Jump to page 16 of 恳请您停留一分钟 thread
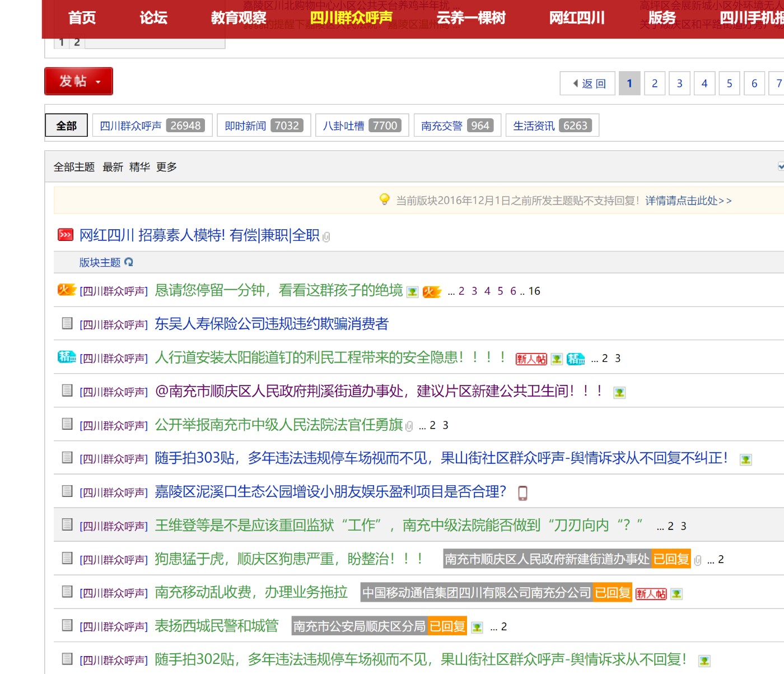This screenshot has width=784, height=674. tap(534, 291)
